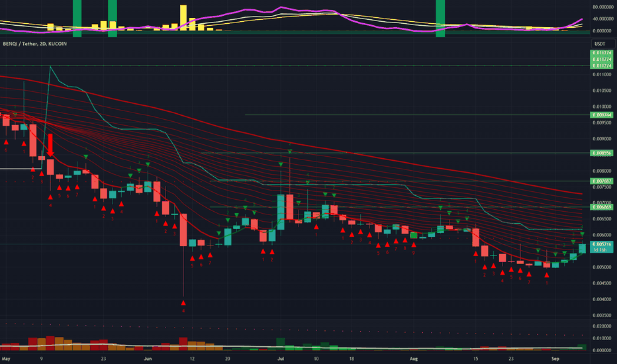Viewport: 617px width, 364px height.
Task: Click the 0.010000 price axis value
Action: [602, 107]
